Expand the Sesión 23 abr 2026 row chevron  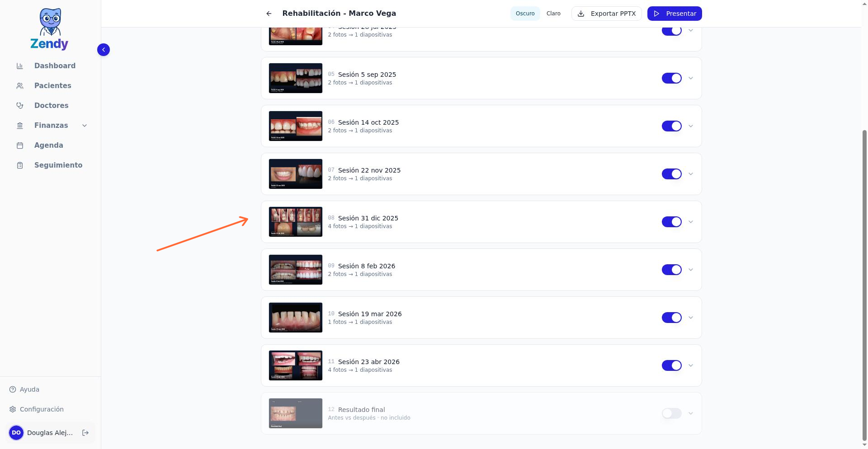[690, 365]
